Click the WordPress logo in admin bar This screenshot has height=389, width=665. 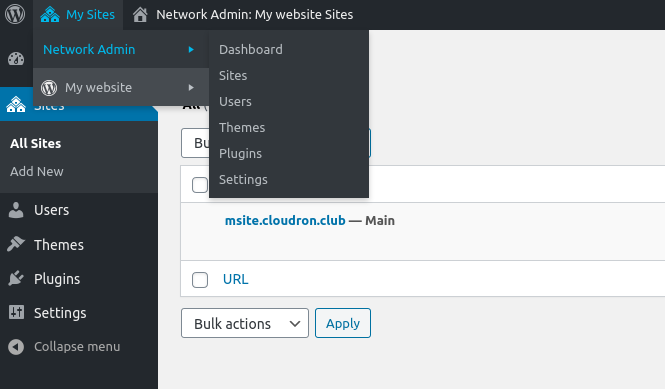(15, 14)
